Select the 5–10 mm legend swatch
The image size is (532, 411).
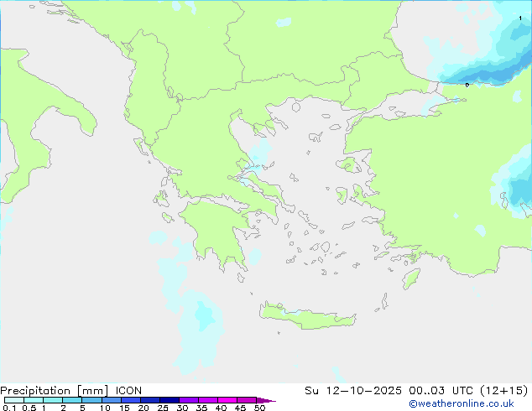[91, 400]
